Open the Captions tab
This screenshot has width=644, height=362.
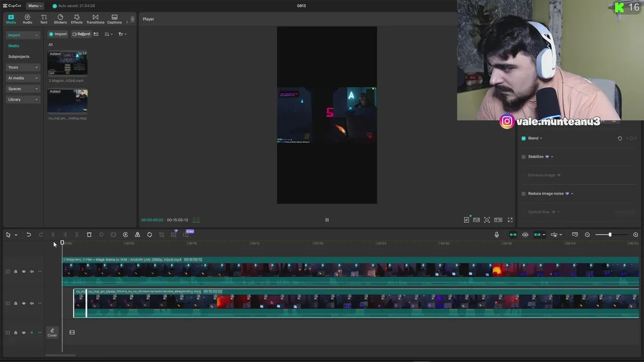(x=114, y=19)
